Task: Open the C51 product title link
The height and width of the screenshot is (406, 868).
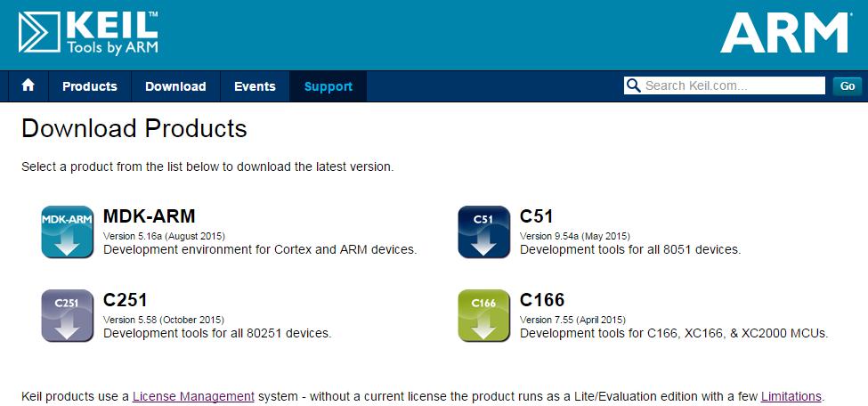Action: (x=537, y=216)
